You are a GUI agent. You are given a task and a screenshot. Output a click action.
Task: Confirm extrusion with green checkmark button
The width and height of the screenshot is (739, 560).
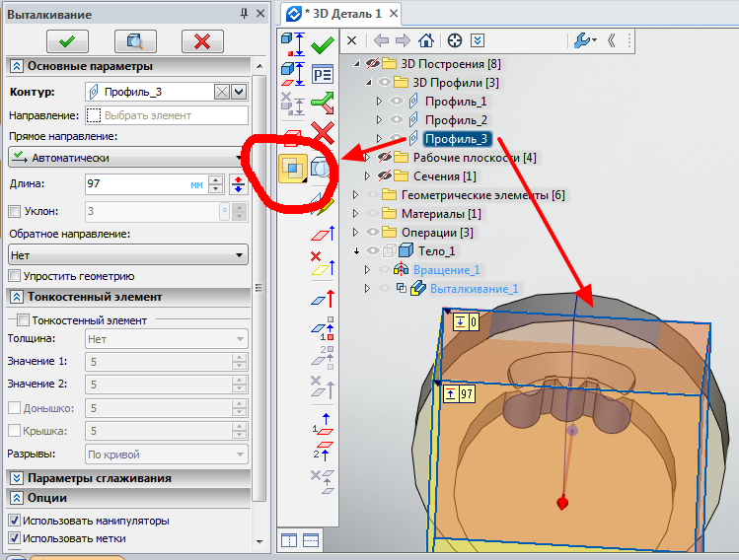pyautogui.click(x=67, y=41)
